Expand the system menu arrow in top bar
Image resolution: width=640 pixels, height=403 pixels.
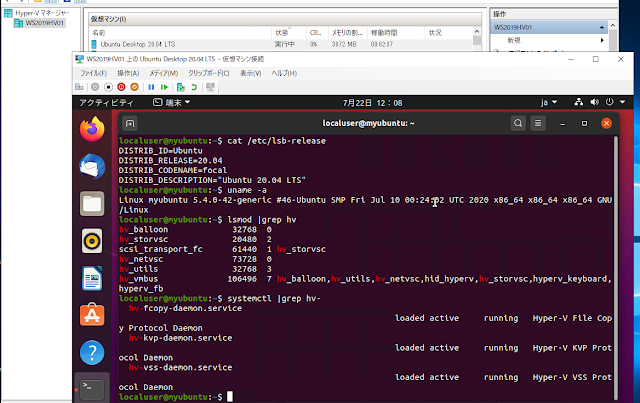click(x=622, y=102)
